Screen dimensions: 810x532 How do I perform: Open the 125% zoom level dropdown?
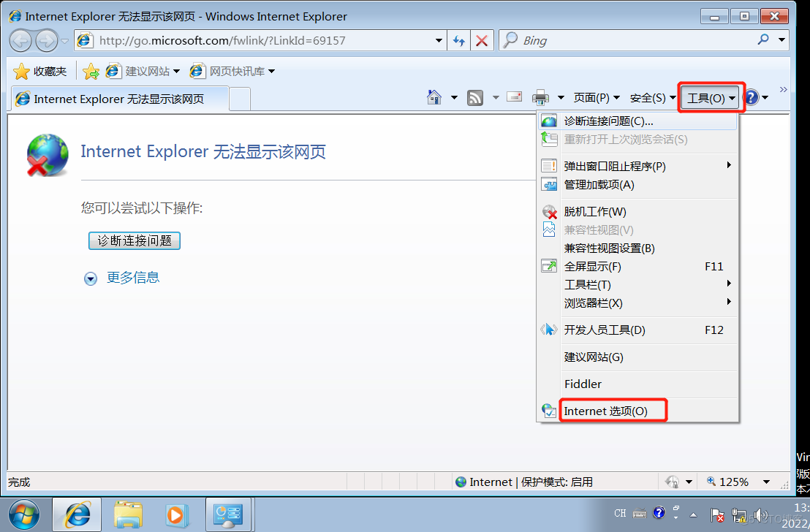[767, 482]
